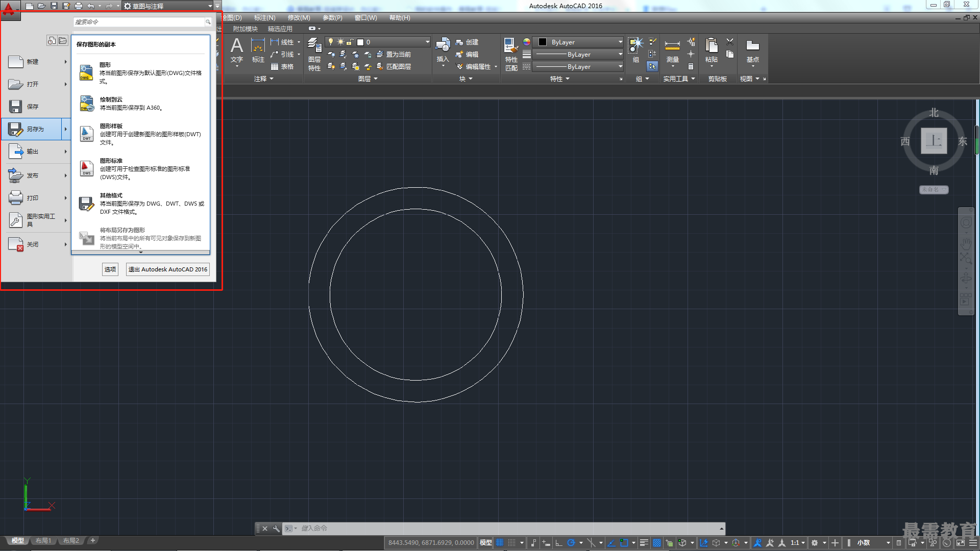The height and width of the screenshot is (551, 980).
Task: Expand the 图层 layers panel
Action: click(x=368, y=79)
